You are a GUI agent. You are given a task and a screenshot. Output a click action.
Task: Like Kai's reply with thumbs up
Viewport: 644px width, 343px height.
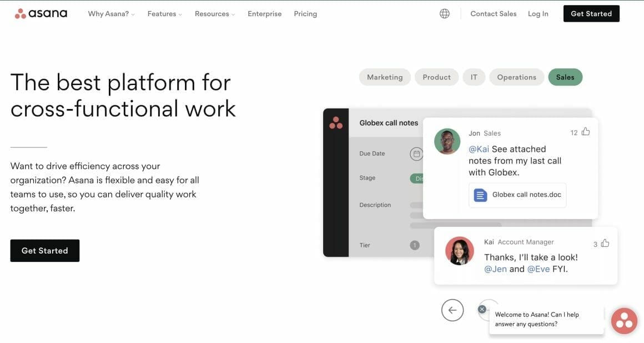(x=605, y=243)
